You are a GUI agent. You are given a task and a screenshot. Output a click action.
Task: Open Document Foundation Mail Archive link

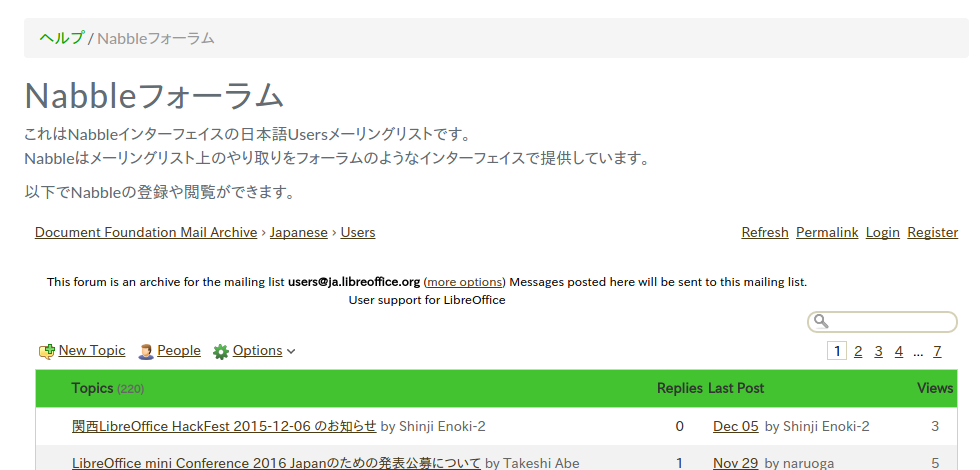(x=146, y=232)
